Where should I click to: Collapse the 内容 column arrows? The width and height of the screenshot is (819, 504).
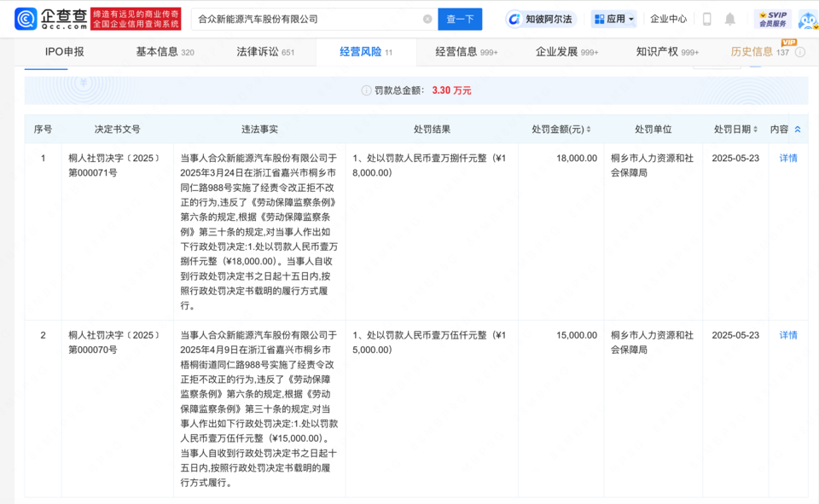pyautogui.click(x=798, y=129)
